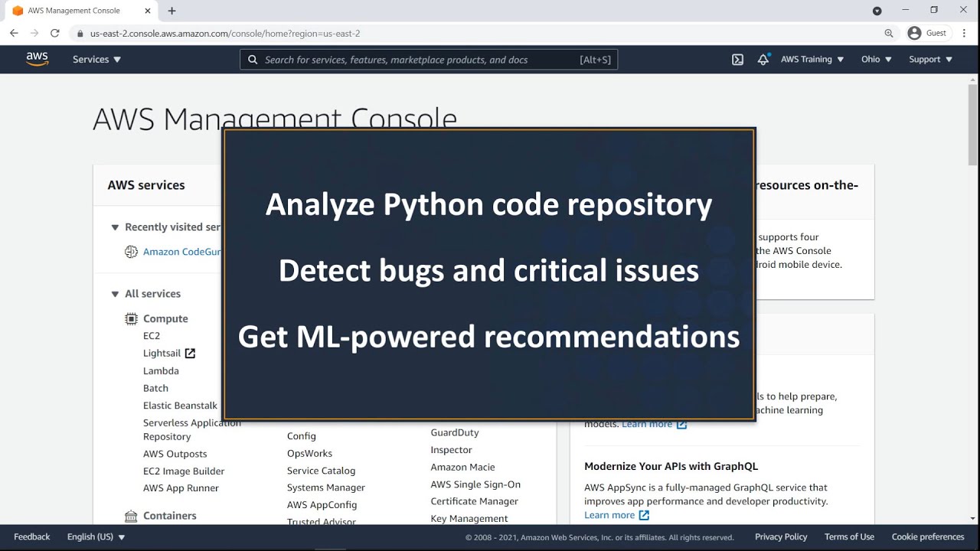The width and height of the screenshot is (980, 551).
Task: Click the Containers category icon
Action: (131, 516)
